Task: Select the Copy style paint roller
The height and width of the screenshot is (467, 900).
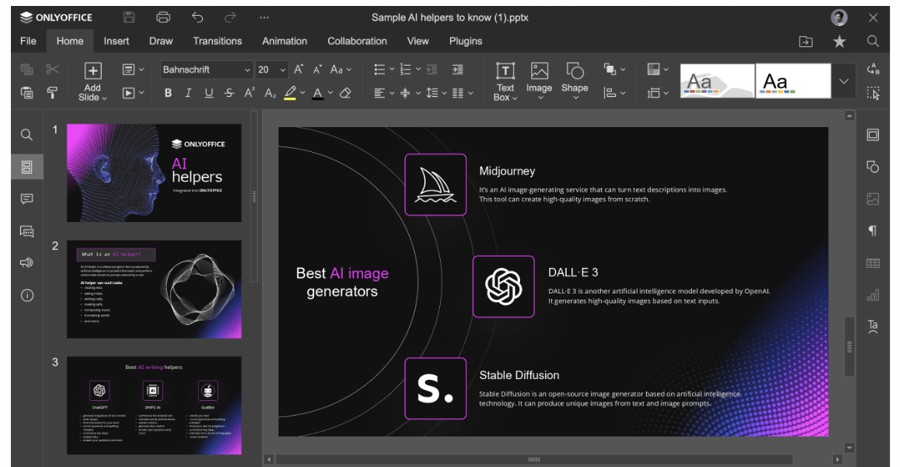Action: 52,92
